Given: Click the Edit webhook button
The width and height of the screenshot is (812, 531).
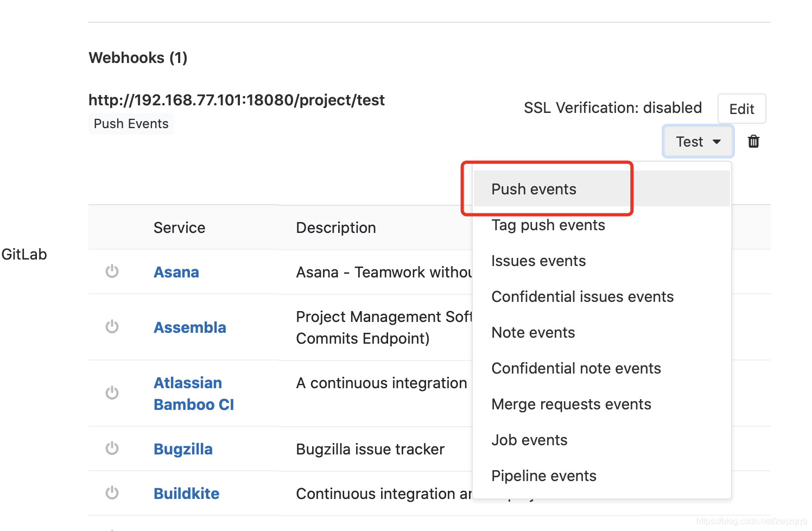Looking at the screenshot, I should [x=741, y=109].
